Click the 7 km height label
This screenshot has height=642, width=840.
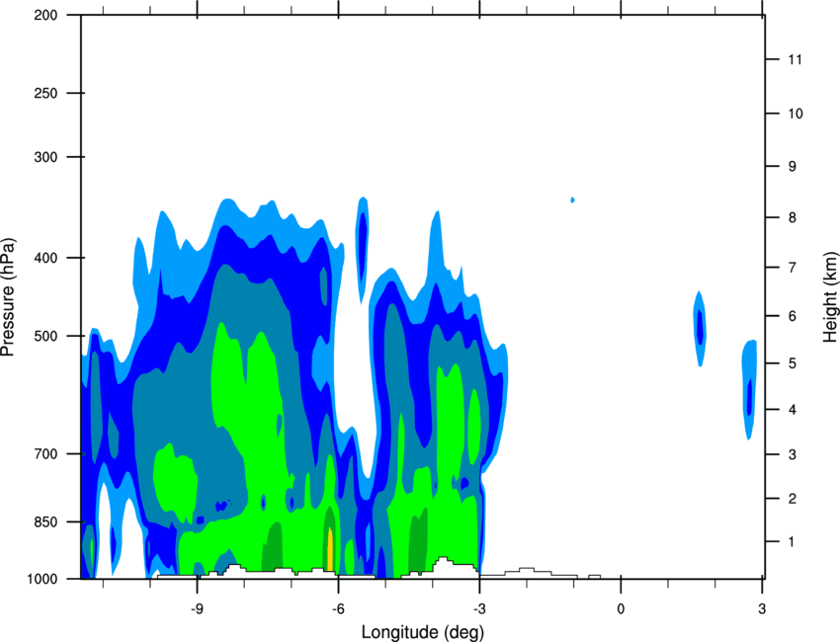pos(792,268)
